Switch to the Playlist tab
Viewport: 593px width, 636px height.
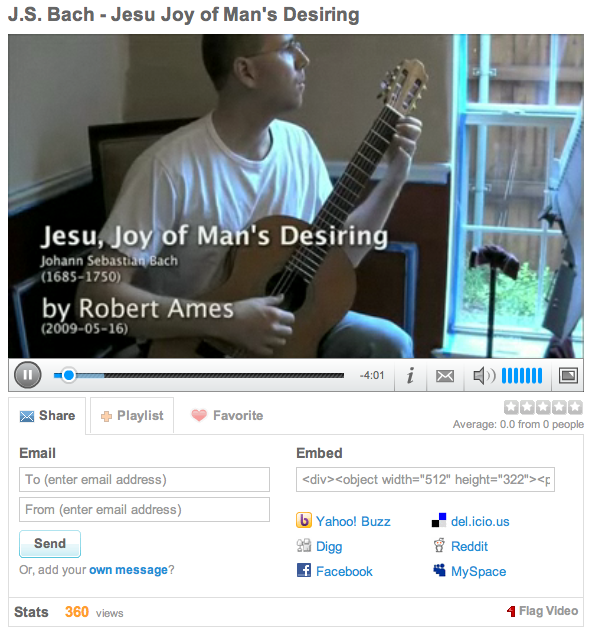[x=132, y=416]
